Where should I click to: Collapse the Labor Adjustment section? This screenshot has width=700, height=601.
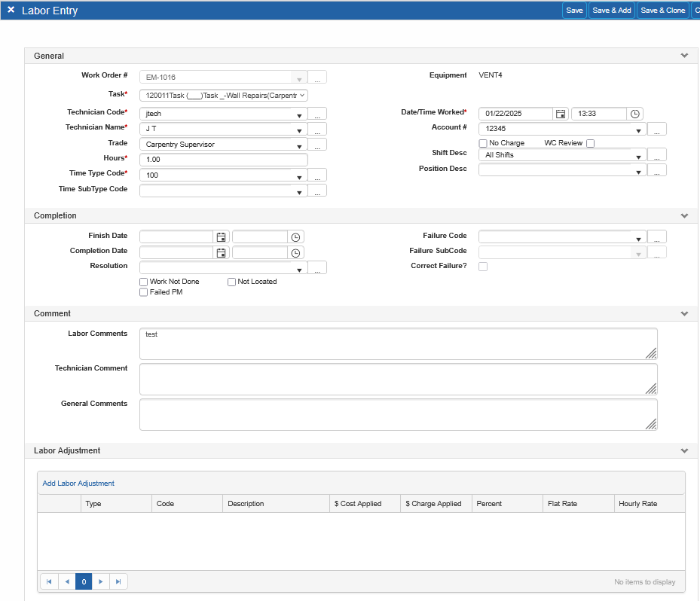coord(684,450)
